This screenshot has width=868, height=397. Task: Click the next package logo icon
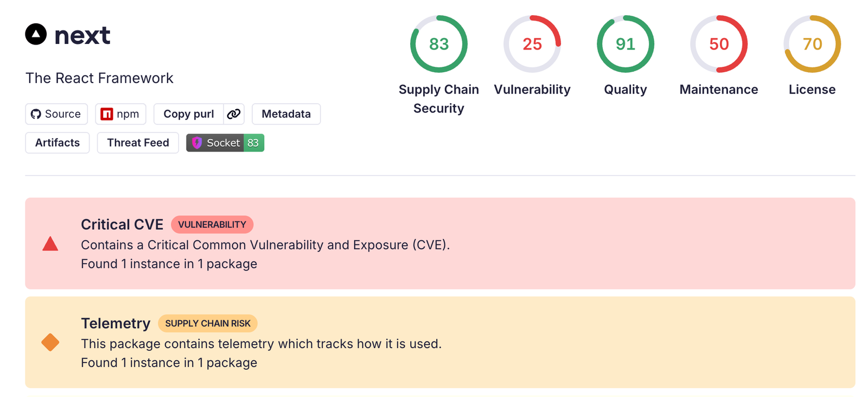click(36, 34)
